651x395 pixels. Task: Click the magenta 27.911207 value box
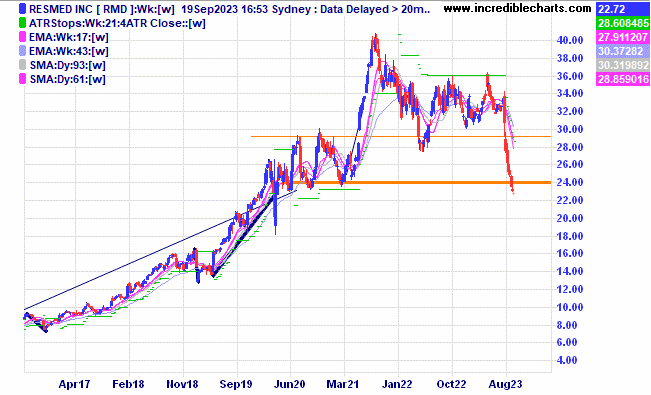623,37
